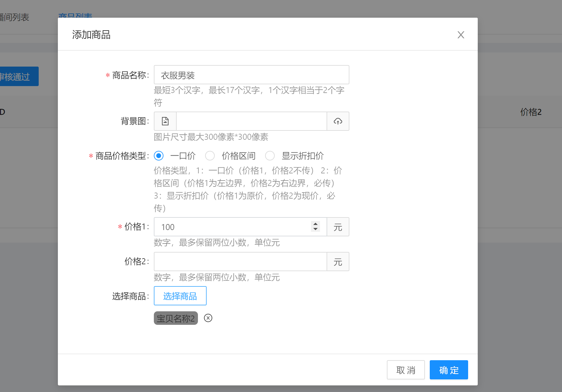The width and height of the screenshot is (562, 392).
Task: Click the empty 价格2 input field
Action: 240,262
